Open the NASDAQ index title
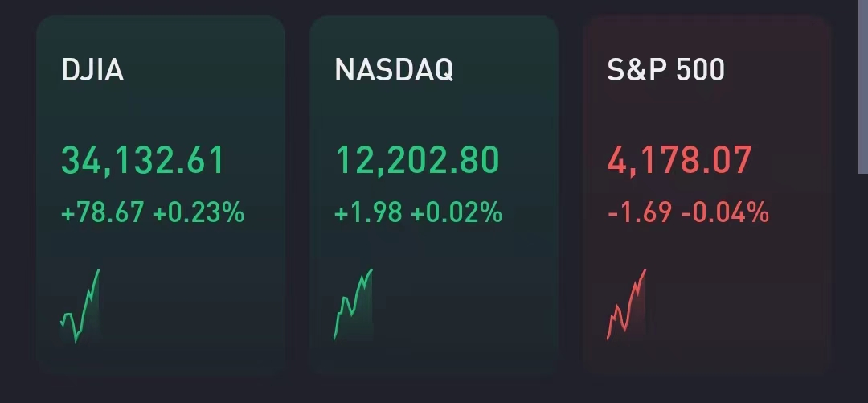 point(394,71)
